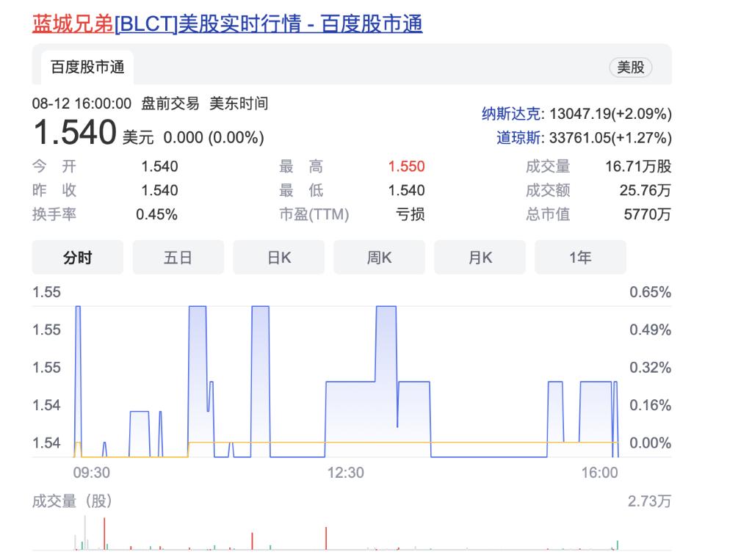The image size is (752, 560).
Task: Click the 成交量 value 16.71万股
Action: pyautogui.click(x=637, y=167)
